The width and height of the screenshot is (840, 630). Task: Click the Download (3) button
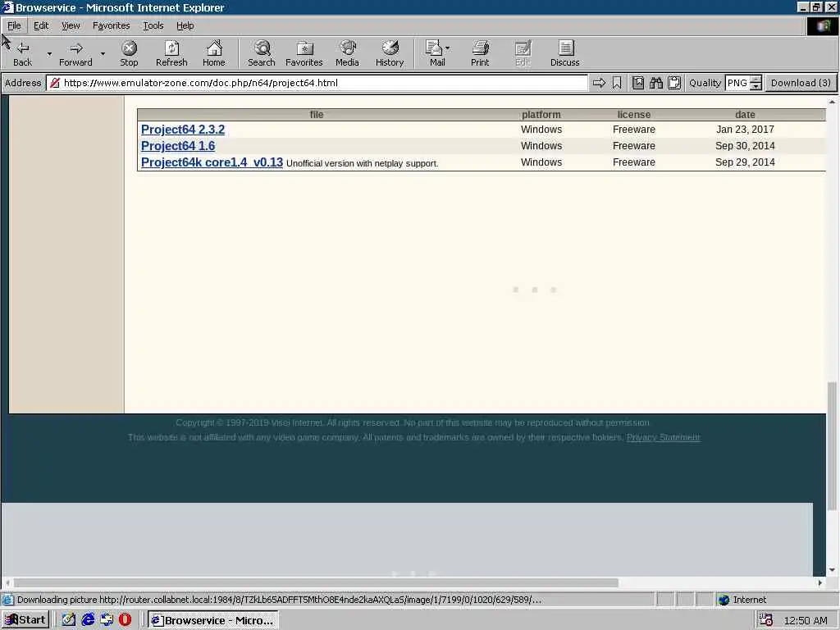click(801, 83)
